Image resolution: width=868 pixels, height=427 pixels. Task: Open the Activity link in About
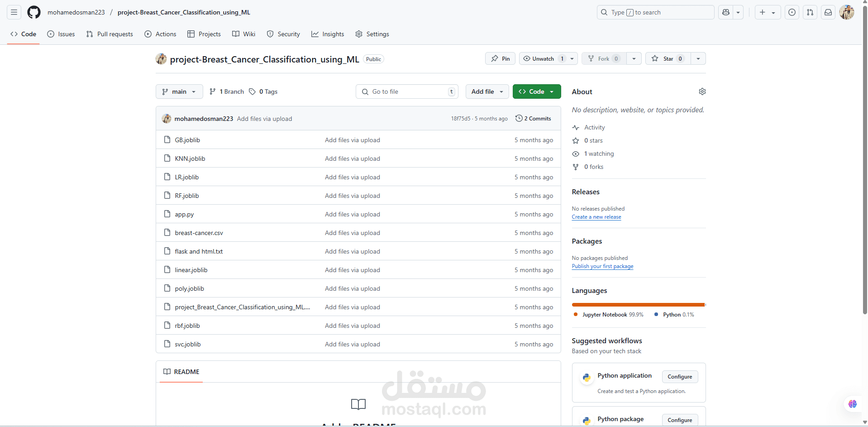click(588, 128)
